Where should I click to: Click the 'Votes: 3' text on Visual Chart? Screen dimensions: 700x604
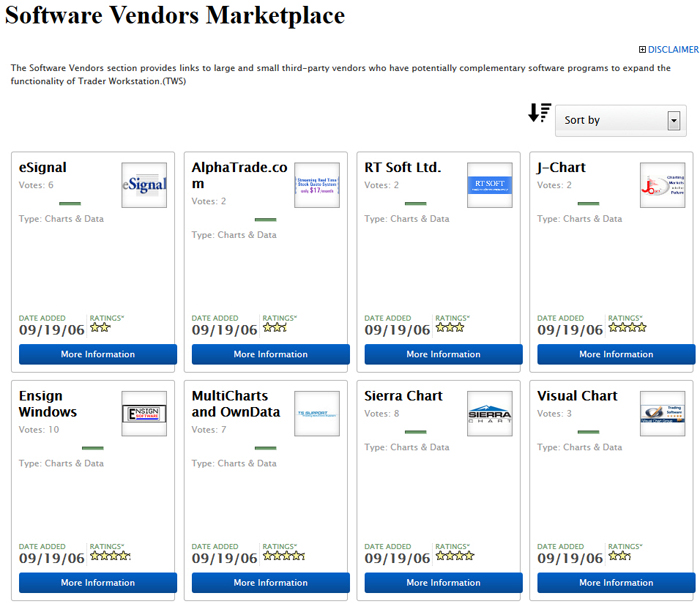tap(554, 414)
